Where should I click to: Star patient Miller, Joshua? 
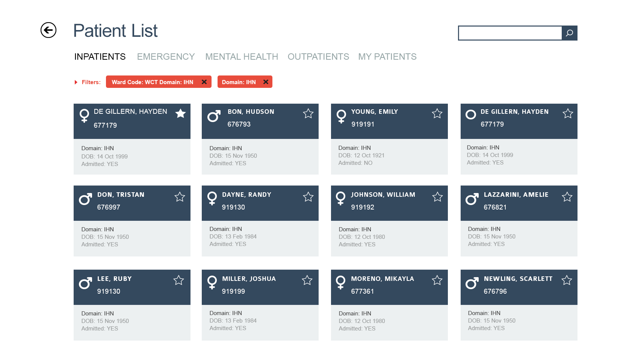(x=307, y=280)
